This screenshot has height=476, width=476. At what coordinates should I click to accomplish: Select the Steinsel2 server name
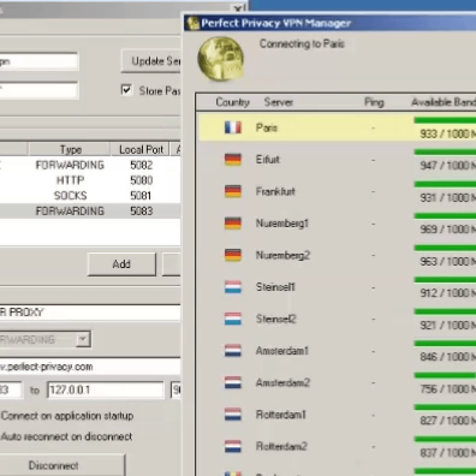276,319
